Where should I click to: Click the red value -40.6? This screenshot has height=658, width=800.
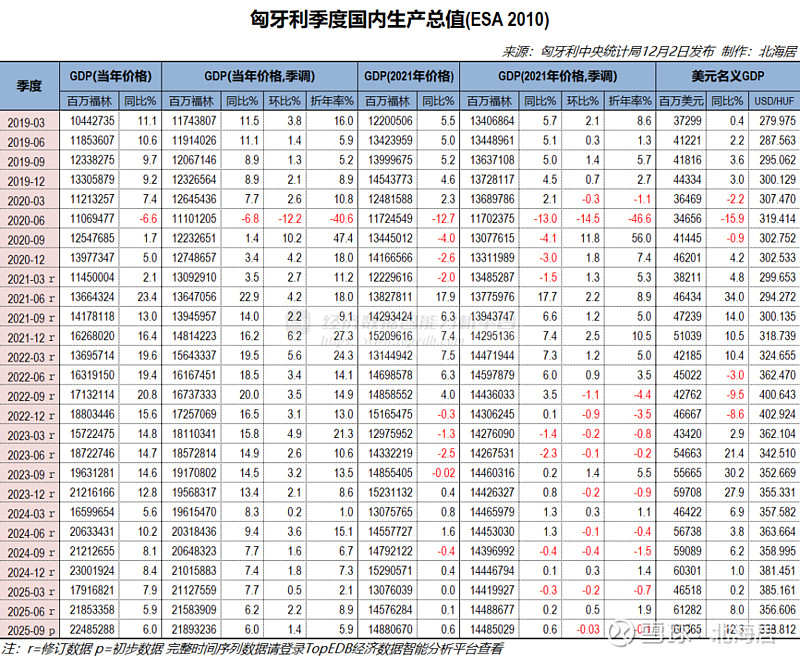pos(341,219)
